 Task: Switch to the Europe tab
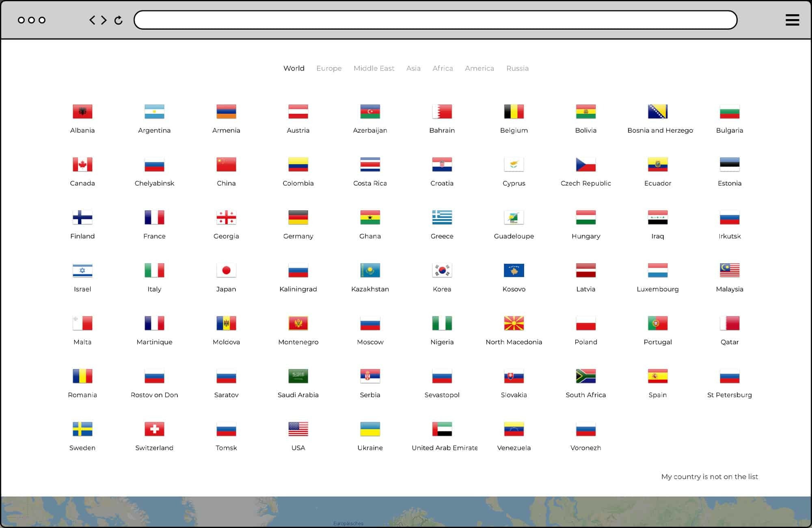coord(329,68)
